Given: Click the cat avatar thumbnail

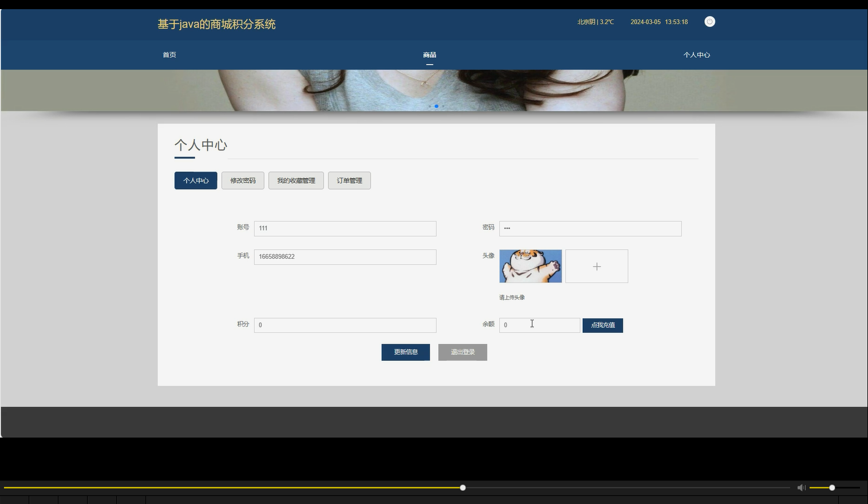Looking at the screenshot, I should point(530,266).
